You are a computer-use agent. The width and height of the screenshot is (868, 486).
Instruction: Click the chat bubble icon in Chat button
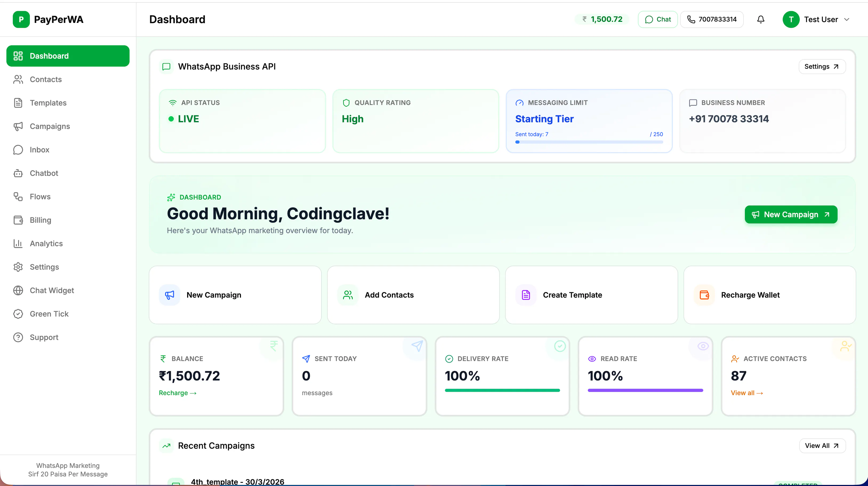coord(649,19)
